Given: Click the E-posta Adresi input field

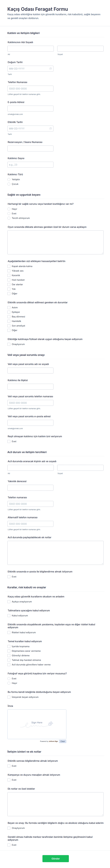Looking at the screenshot, I should pyautogui.click(x=30, y=108).
